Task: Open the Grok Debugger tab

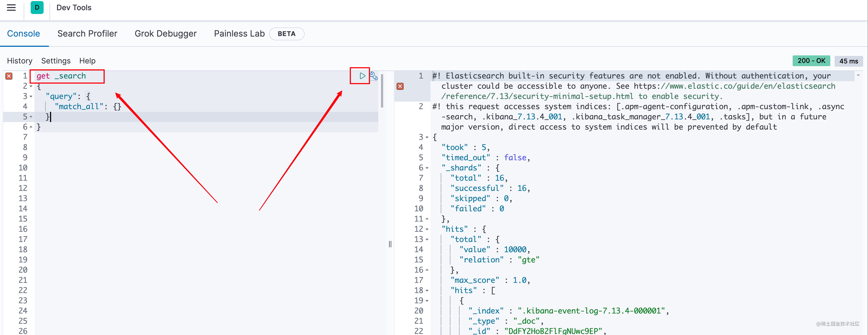Action: pyautogui.click(x=165, y=34)
